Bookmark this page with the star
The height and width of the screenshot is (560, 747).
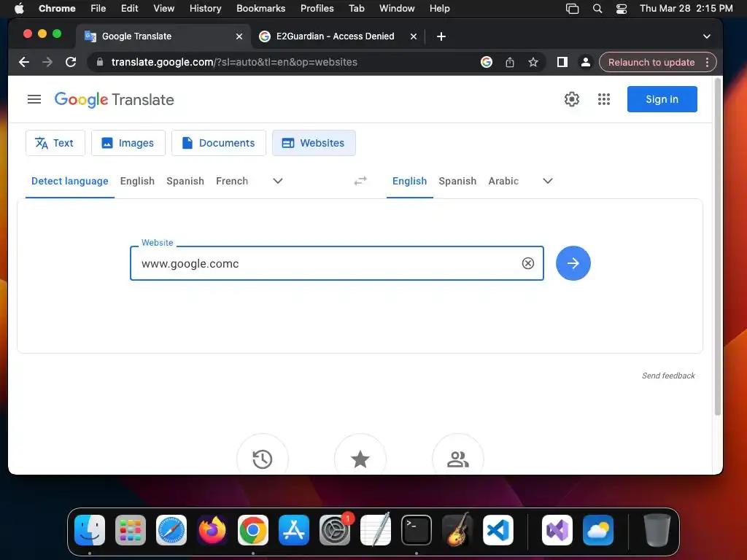click(533, 62)
